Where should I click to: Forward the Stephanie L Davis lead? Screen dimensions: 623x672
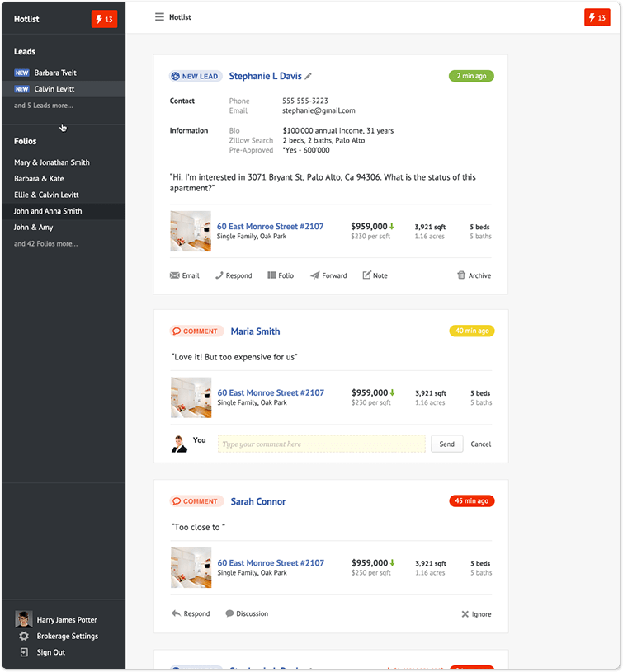[328, 275]
